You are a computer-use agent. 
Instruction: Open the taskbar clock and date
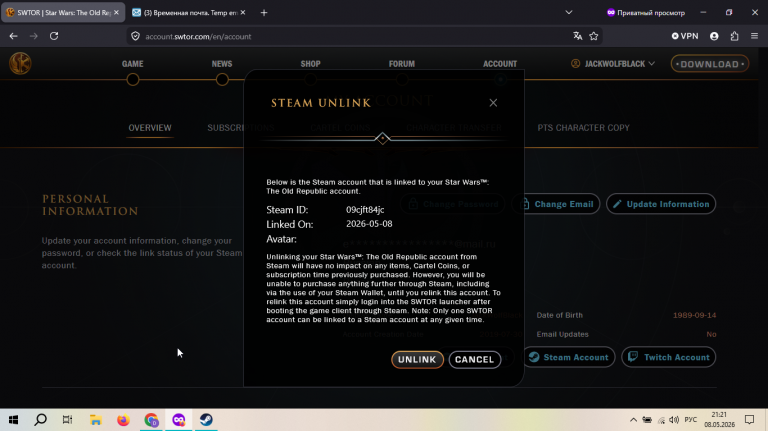pos(720,420)
